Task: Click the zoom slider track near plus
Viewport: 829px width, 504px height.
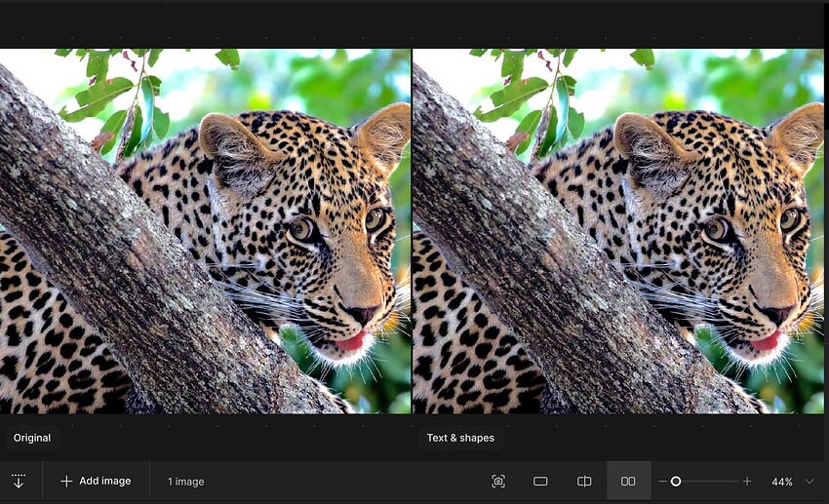Action: pyautogui.click(x=727, y=482)
